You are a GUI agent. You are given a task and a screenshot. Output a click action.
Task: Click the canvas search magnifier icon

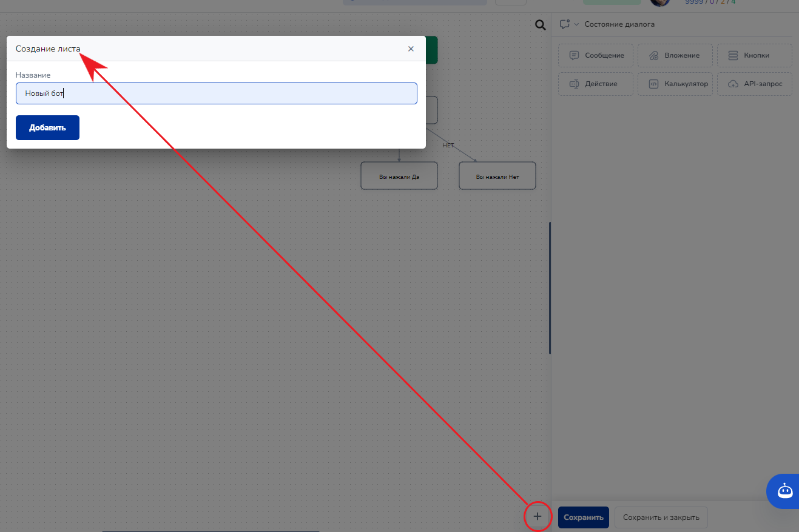(x=540, y=25)
